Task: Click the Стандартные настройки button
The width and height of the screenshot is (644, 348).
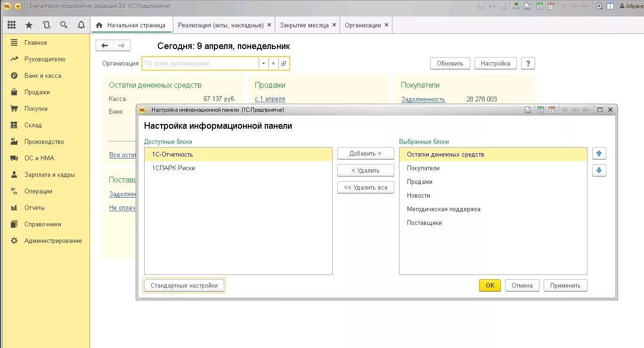Action: (x=184, y=285)
